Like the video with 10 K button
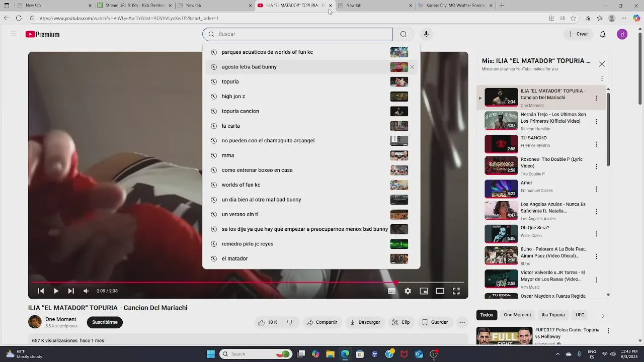Image resolution: width=644 pixels, height=362 pixels. click(x=268, y=322)
